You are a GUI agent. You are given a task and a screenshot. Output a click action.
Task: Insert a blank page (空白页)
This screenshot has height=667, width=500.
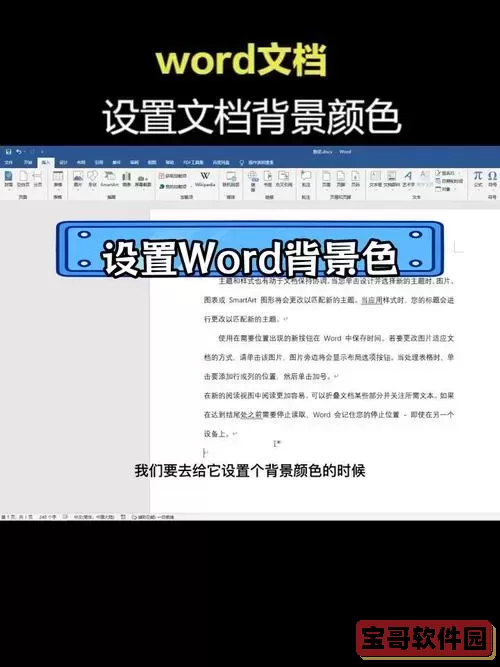23,179
